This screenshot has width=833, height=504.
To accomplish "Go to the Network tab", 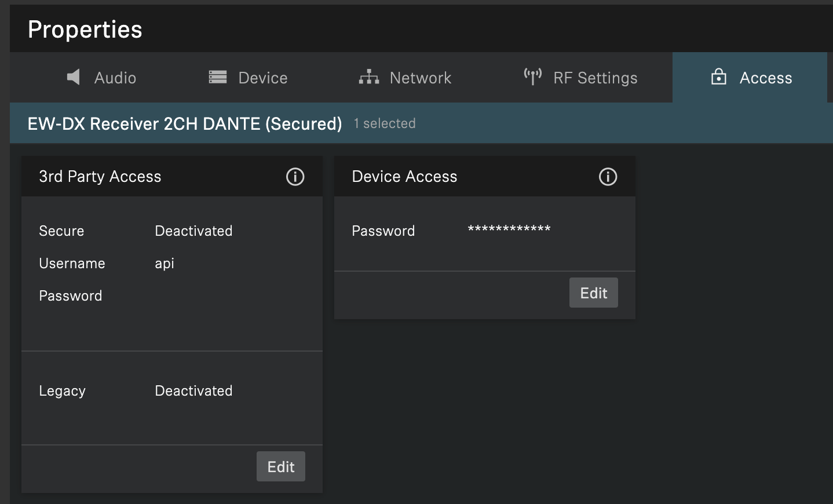I will pyautogui.click(x=420, y=78).
